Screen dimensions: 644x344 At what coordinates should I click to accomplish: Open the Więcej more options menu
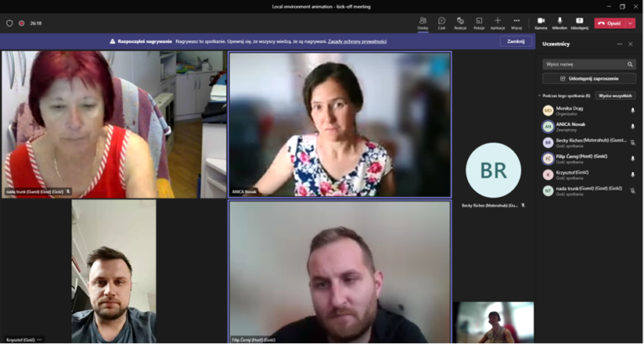pos(517,21)
